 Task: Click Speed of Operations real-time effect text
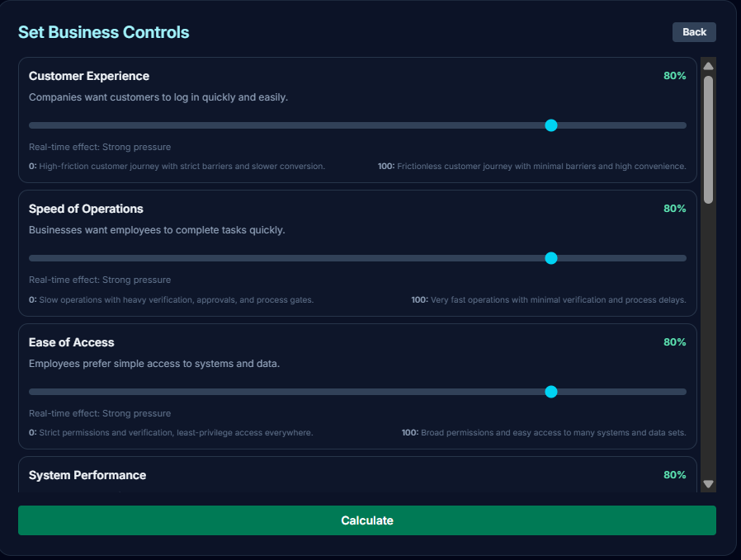(x=100, y=280)
